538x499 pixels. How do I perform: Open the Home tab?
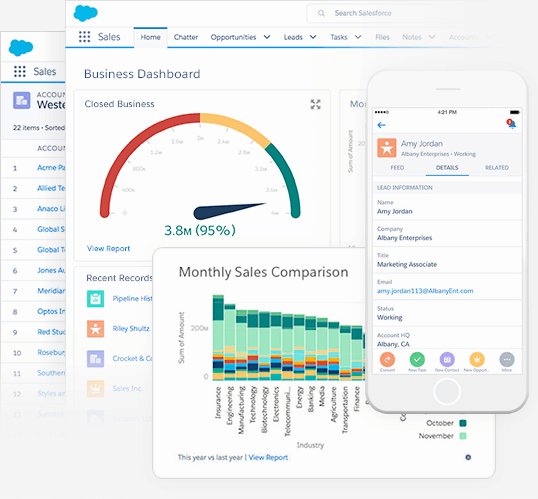(x=150, y=37)
